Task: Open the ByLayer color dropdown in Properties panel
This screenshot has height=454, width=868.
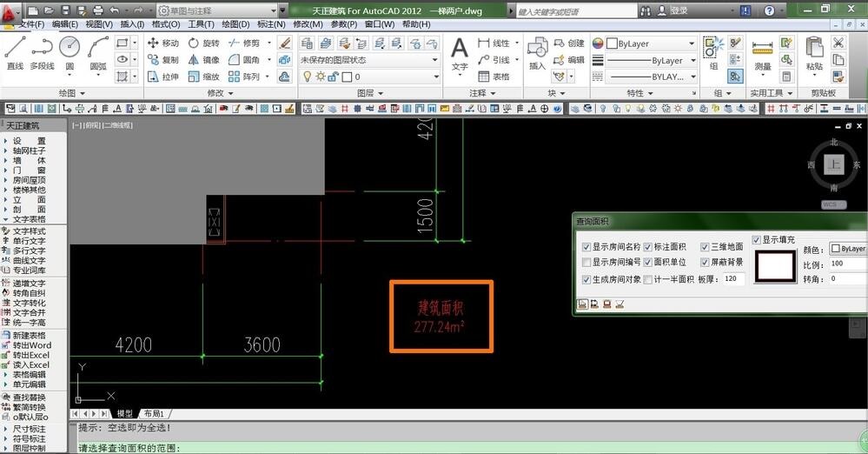Action: 651,43
